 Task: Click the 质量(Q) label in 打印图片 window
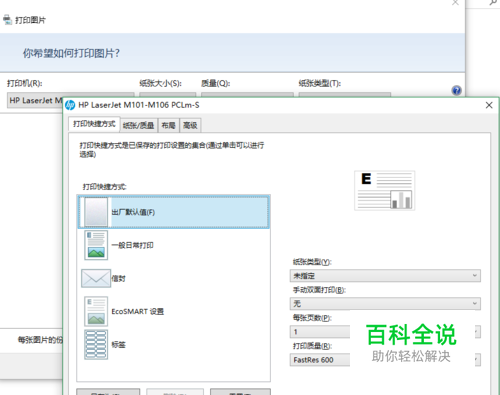pyautogui.click(x=216, y=83)
